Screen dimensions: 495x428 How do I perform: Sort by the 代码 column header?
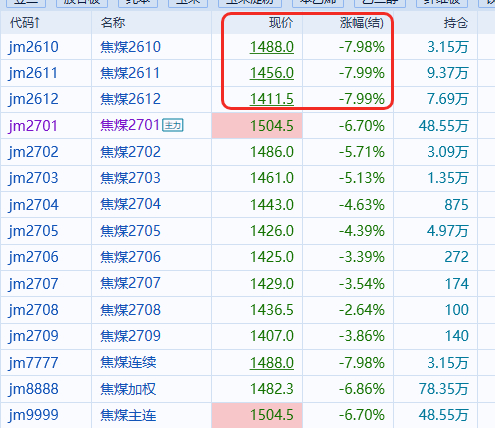point(25,23)
